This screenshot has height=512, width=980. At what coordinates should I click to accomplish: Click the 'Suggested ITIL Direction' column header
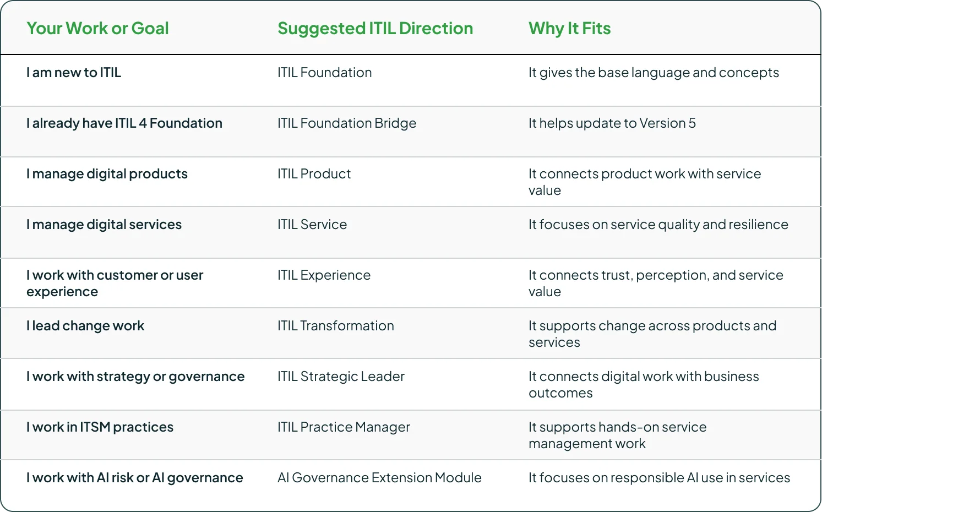coord(375,28)
